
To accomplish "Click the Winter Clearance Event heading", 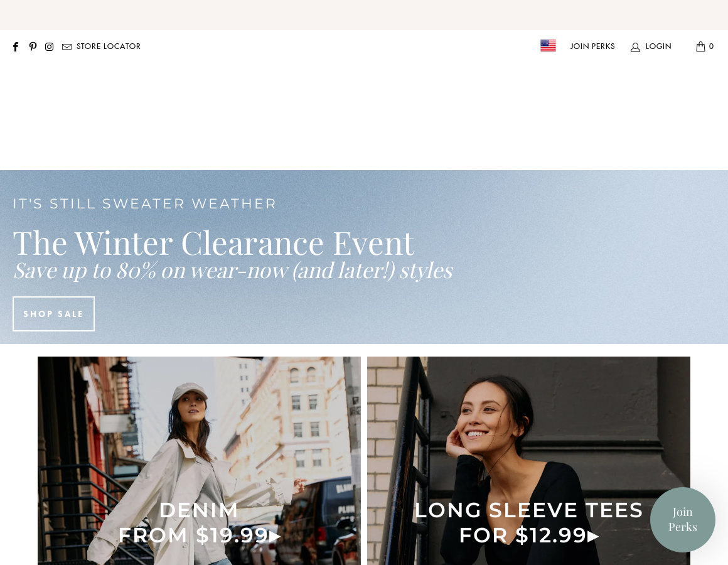I will click(213, 243).
